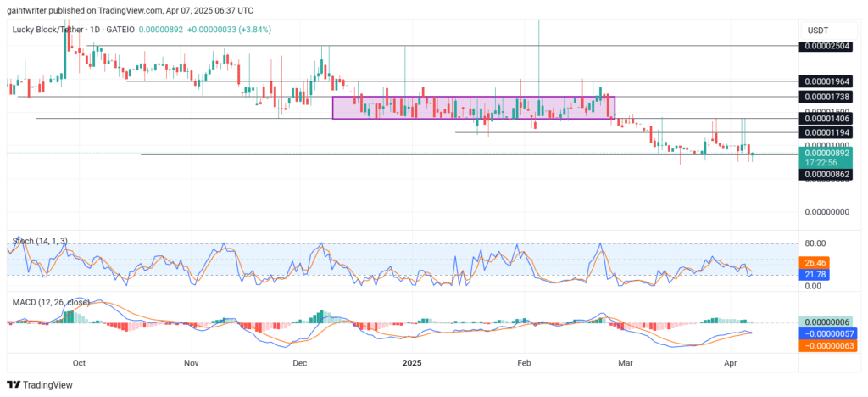This screenshot has height=397, width=868.
Task: Select the 0.00001194 price level label
Action: (825, 132)
